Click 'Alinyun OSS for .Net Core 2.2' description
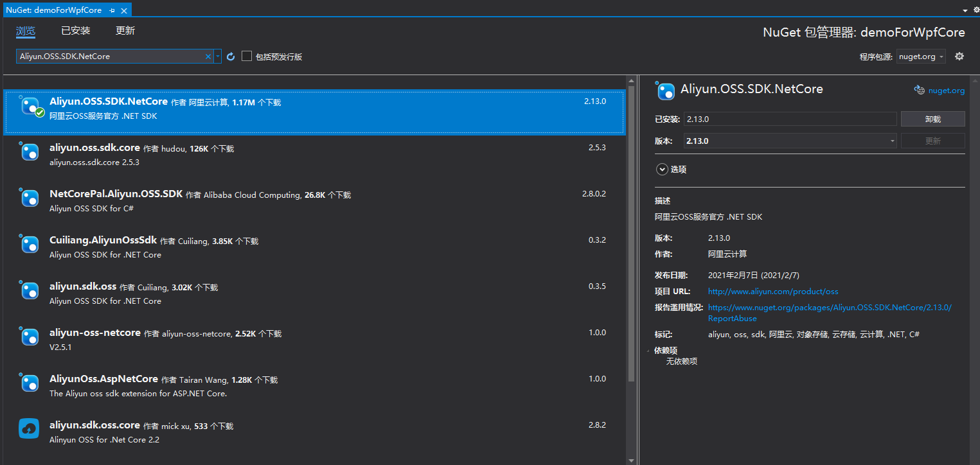The width and height of the screenshot is (980, 465). [x=104, y=440]
